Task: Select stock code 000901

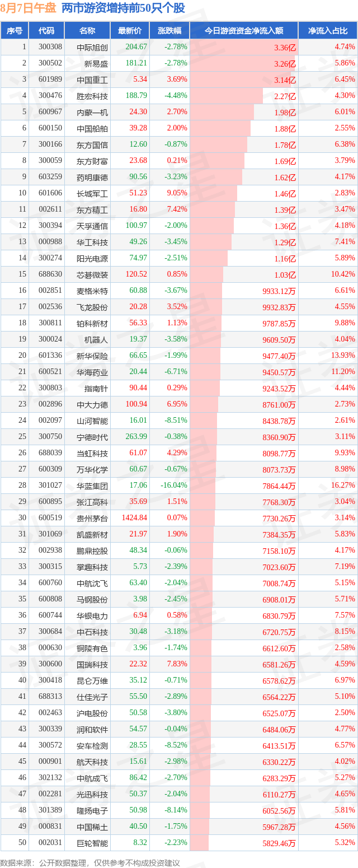Action: pyautogui.click(x=50, y=762)
